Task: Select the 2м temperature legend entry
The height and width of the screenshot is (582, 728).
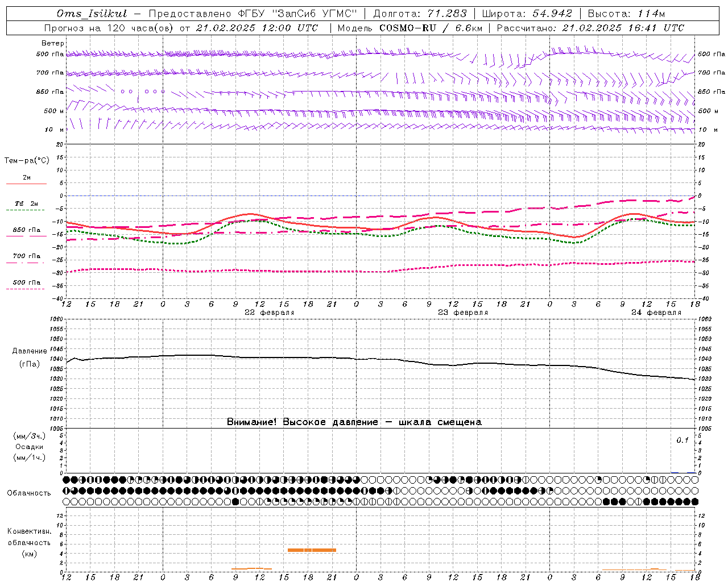Action: point(27,178)
